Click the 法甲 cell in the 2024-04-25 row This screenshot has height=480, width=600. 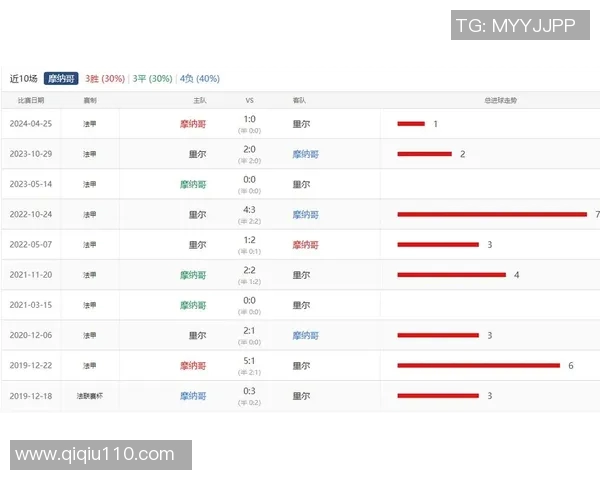coord(90,124)
